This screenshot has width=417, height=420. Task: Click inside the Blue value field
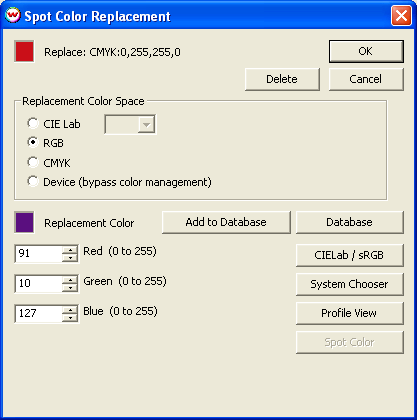39,313
